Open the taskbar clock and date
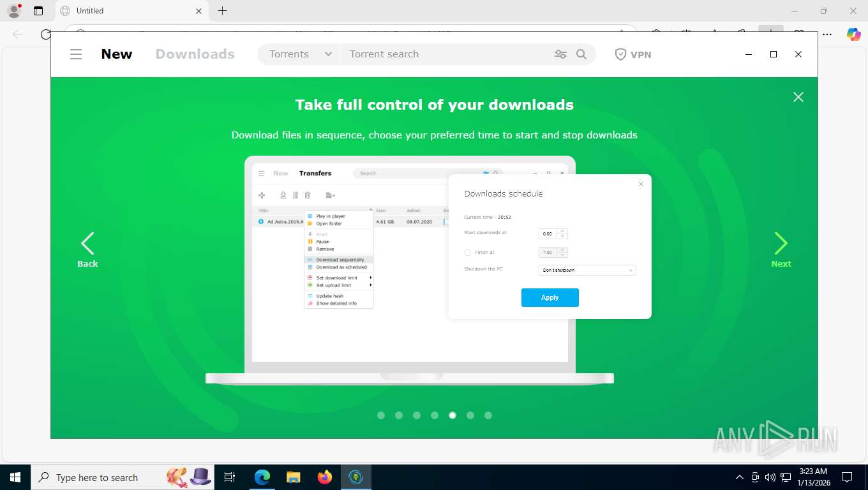 click(x=814, y=477)
